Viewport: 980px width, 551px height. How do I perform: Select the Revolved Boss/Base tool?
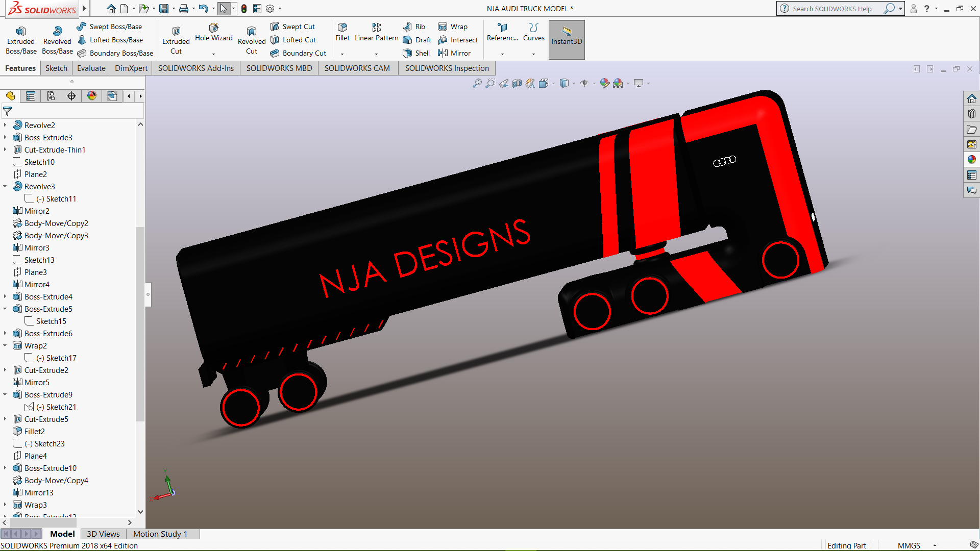[x=57, y=40]
